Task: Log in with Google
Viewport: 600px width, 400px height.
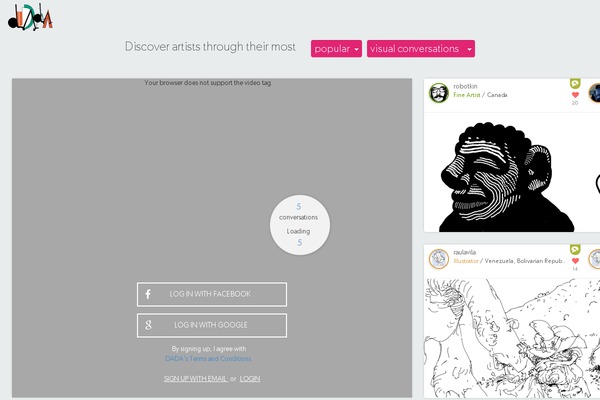Action: click(x=212, y=325)
